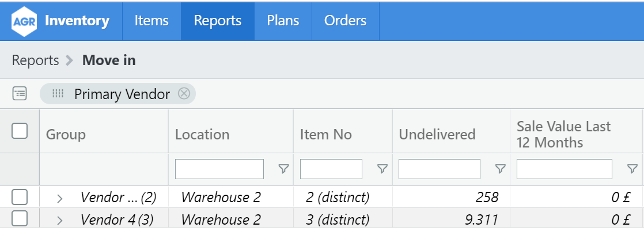
Task: Click the Primary Vendor drag handle icon
Action: click(58, 94)
